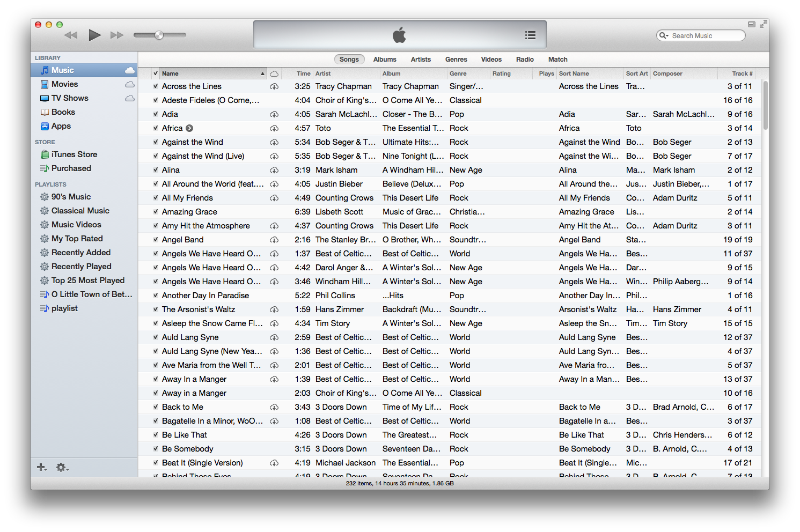Sort songs by the Composer column
This screenshot has width=800, height=532.
coord(684,73)
